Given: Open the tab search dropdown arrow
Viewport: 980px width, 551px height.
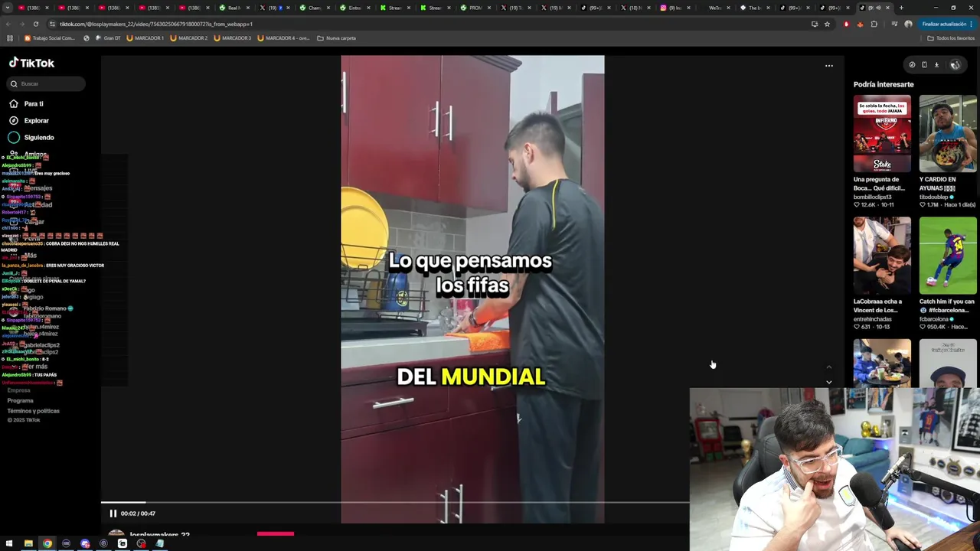Looking at the screenshot, I should click(7, 8).
